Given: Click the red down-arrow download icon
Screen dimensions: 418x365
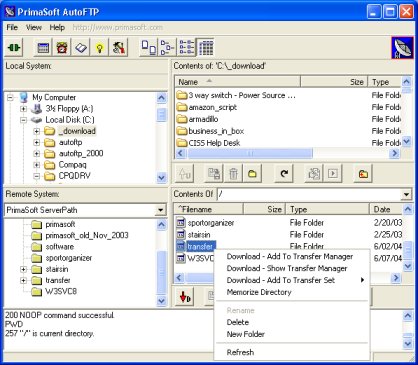Looking at the screenshot, I should pos(184,296).
